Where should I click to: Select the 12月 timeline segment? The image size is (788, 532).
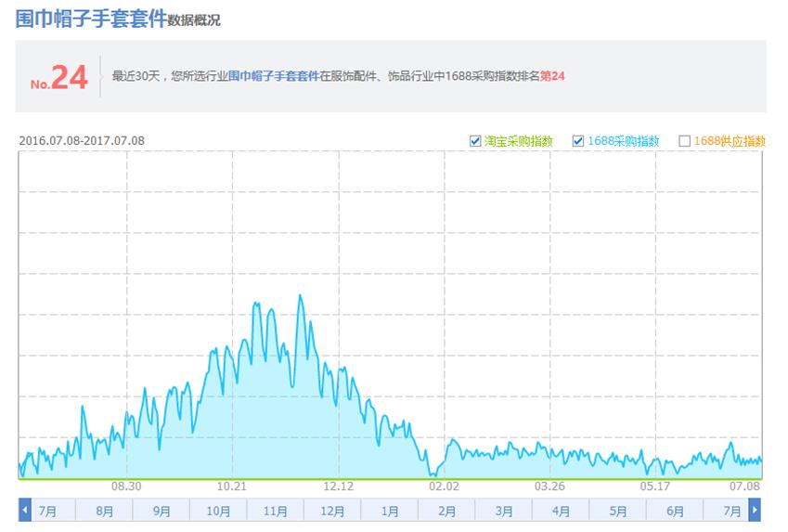pyautogui.click(x=332, y=511)
